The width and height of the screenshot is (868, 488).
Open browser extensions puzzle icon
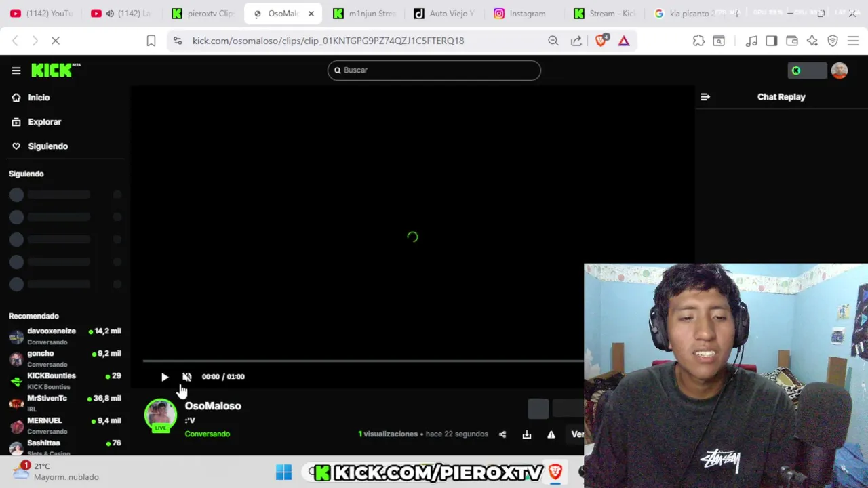pyautogui.click(x=698, y=41)
